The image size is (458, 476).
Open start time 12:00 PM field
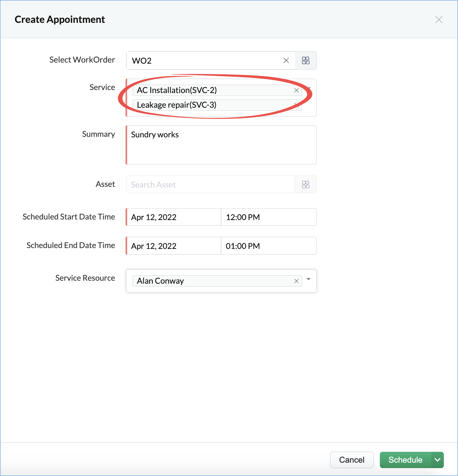268,217
